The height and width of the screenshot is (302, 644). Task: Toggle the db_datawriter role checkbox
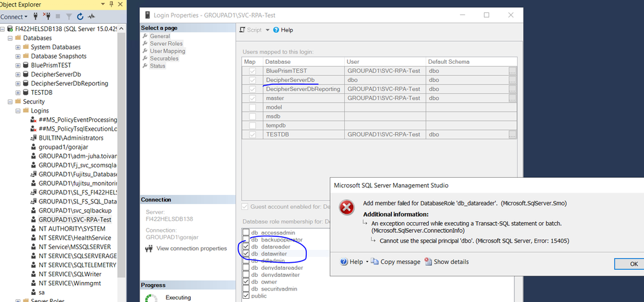pos(246,254)
